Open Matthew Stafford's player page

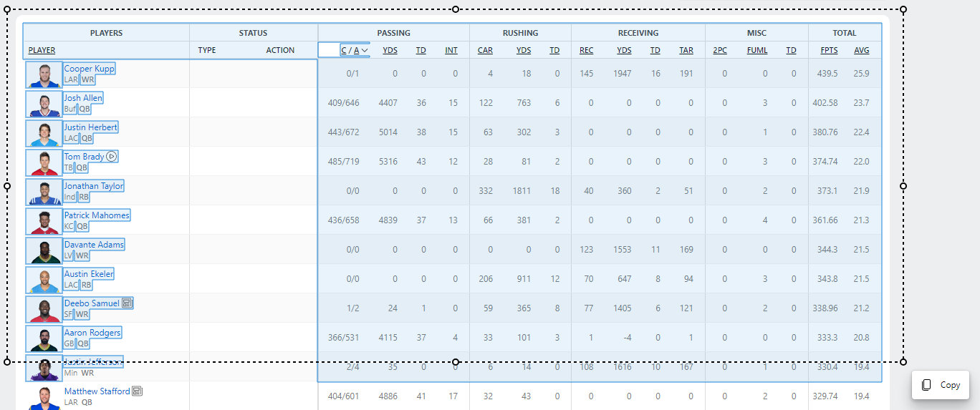click(x=97, y=391)
